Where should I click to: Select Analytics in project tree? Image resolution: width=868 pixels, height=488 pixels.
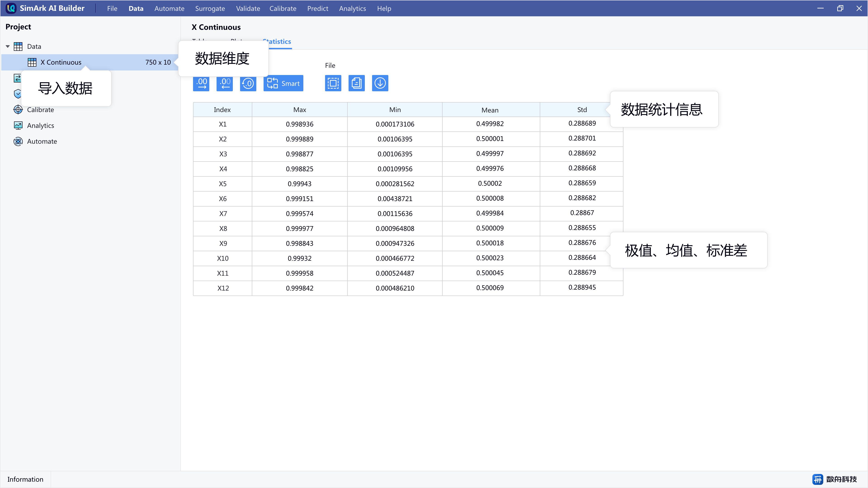40,126
